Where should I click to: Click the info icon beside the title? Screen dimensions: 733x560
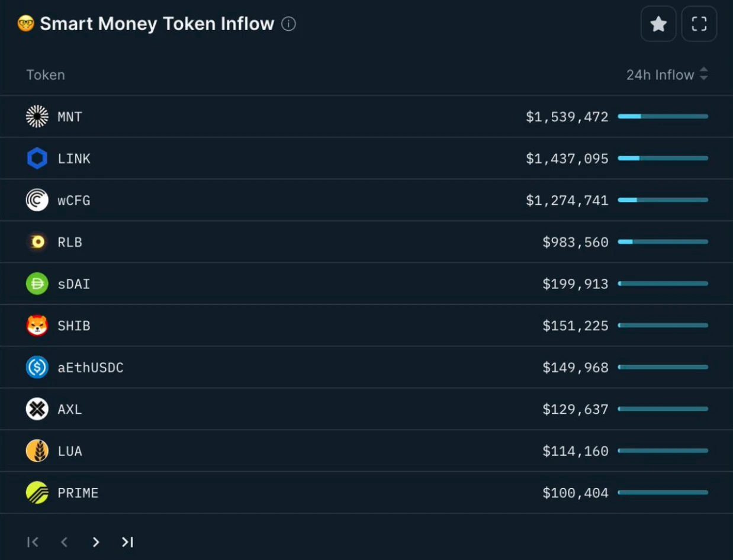point(288,24)
